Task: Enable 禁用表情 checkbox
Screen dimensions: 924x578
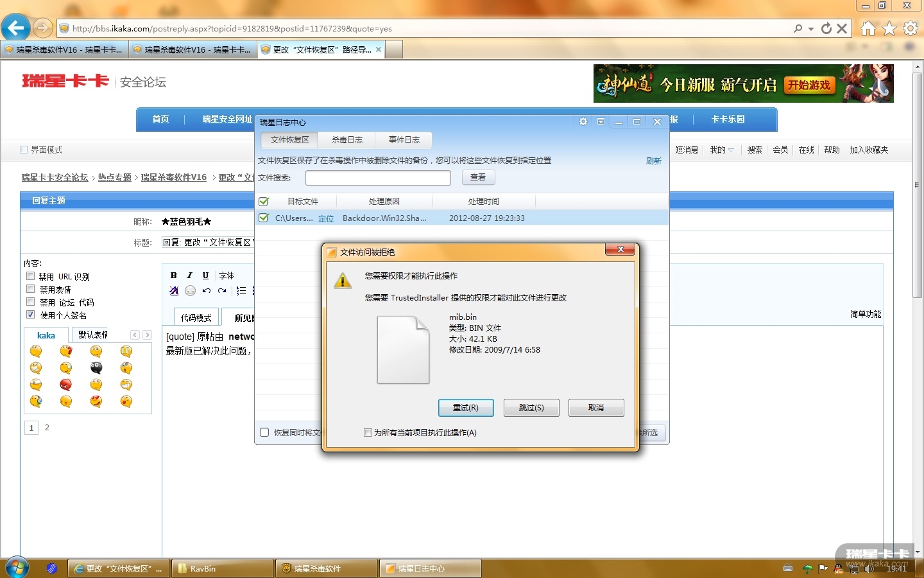Action: click(30, 289)
